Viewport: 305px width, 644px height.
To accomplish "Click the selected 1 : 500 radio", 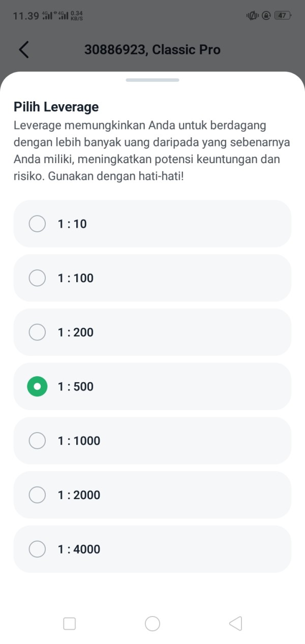I will (37, 386).
